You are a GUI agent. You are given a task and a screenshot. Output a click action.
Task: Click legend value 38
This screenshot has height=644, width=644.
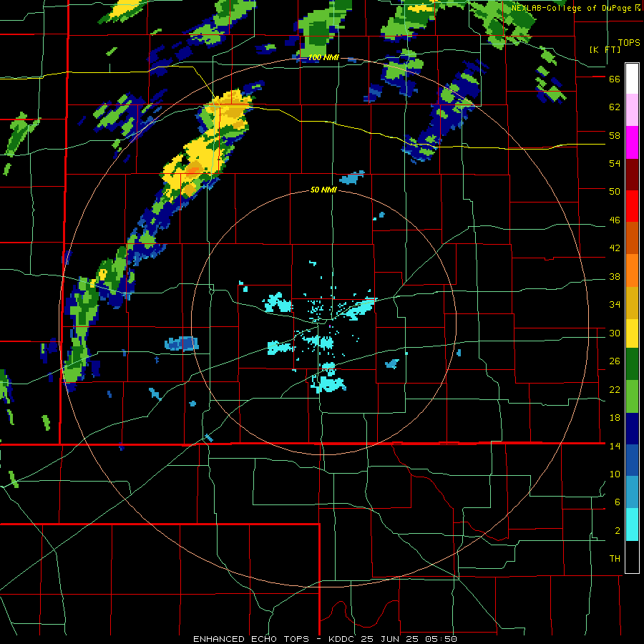coord(615,276)
